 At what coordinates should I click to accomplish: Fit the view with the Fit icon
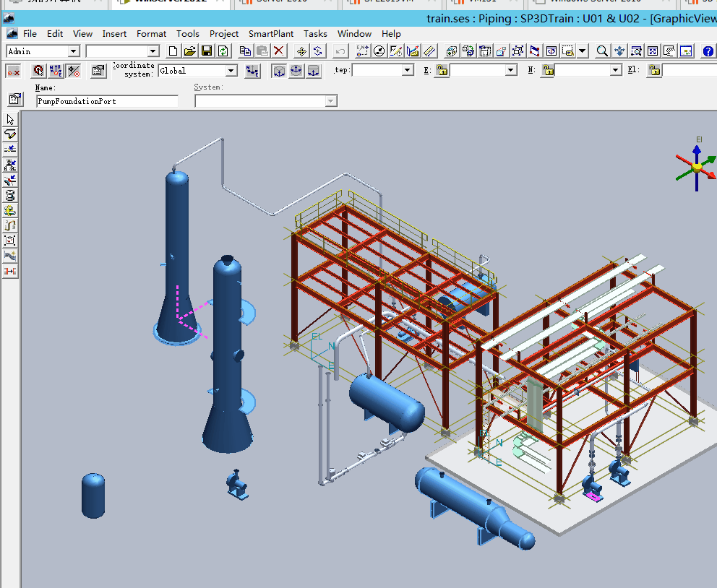click(653, 51)
